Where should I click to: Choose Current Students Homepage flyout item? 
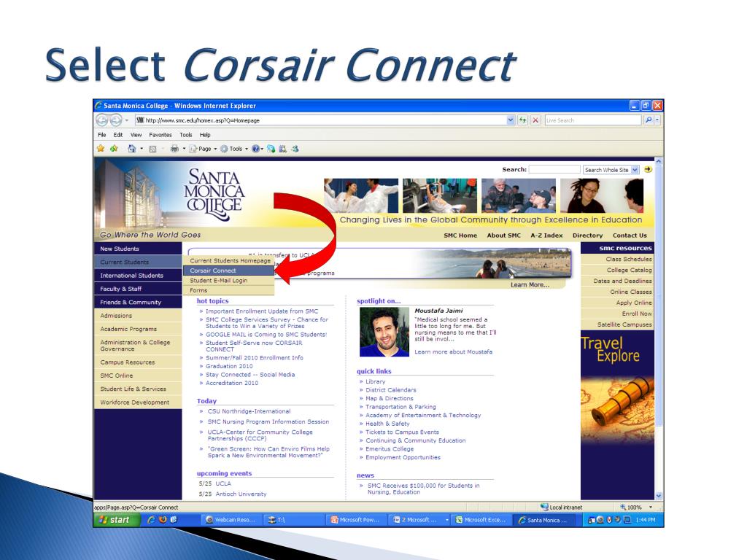tap(228, 260)
